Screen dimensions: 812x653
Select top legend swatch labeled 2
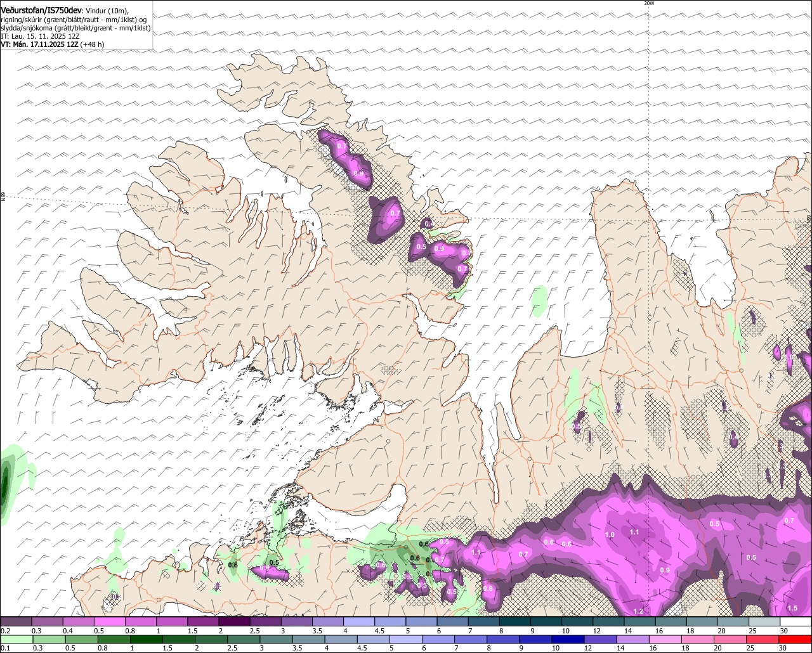234,621
